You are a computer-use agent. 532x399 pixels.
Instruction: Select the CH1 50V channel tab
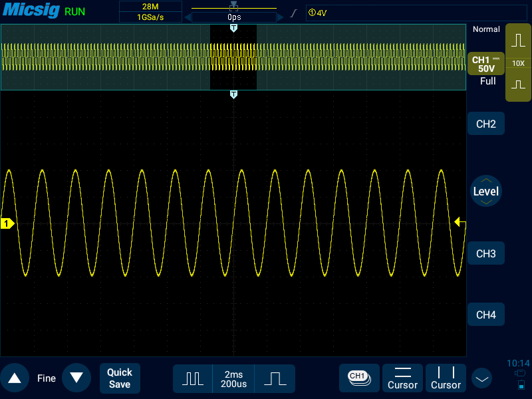[485, 65]
